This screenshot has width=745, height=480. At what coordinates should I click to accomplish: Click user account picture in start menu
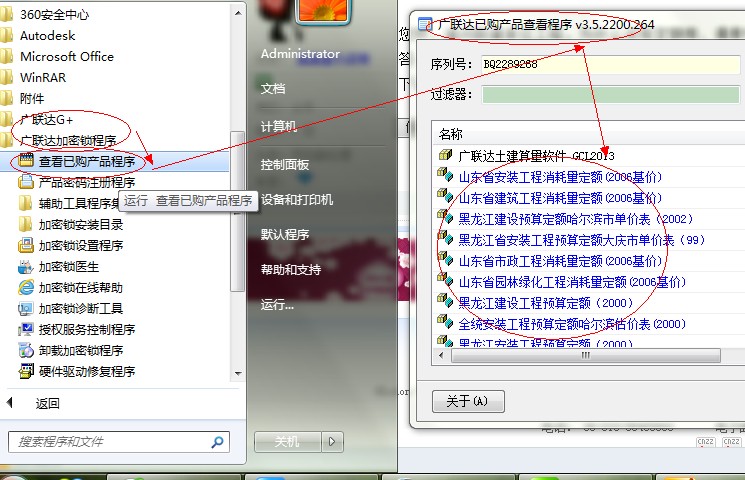tap(323, 10)
